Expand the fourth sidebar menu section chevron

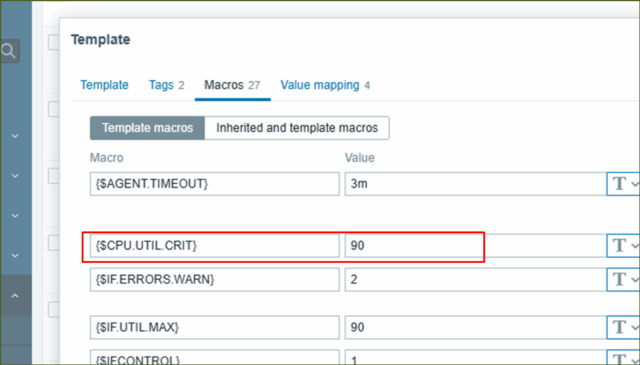coord(15,256)
